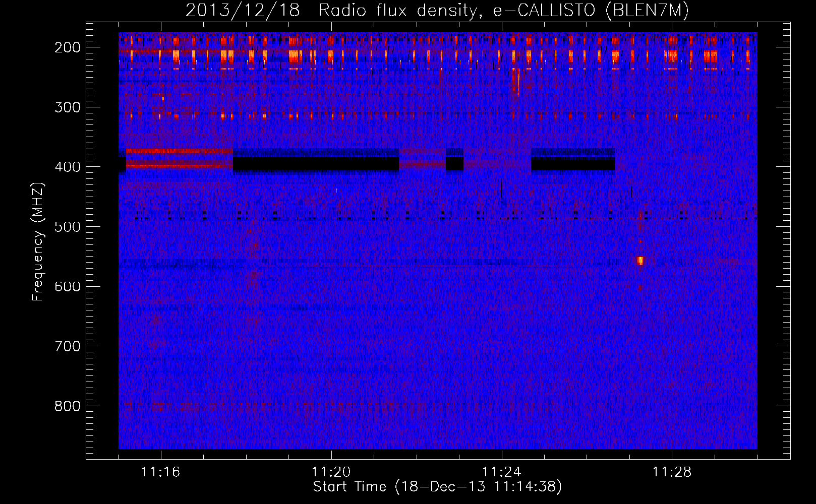Click the bright yellow burst near 560 MHz
This screenshot has height=504, width=816.
[640, 261]
